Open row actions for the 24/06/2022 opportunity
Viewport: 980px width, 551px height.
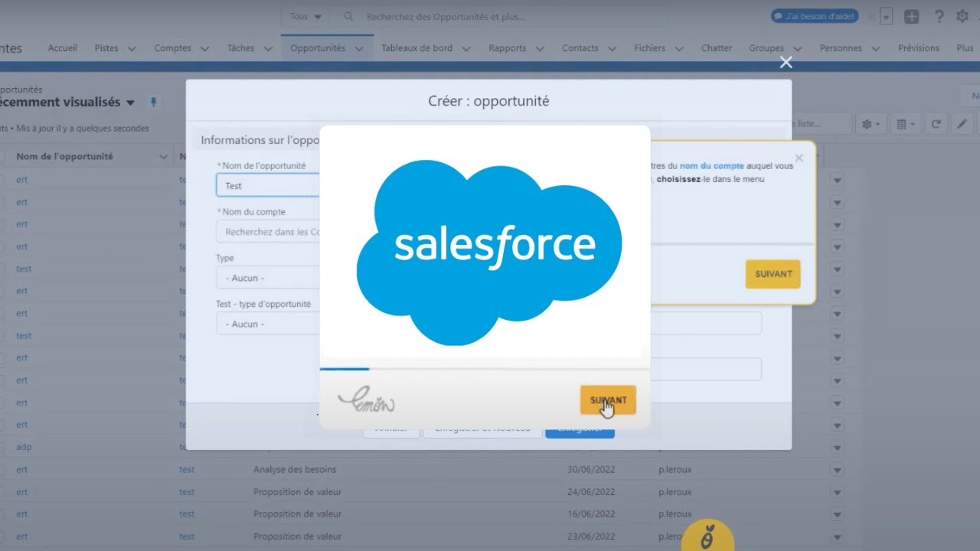pos(837,491)
